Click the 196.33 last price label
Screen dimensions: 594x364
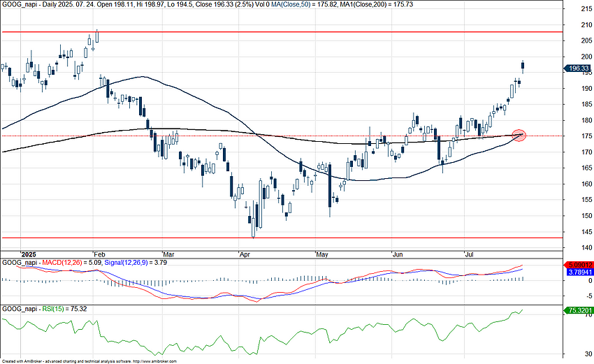click(x=577, y=68)
